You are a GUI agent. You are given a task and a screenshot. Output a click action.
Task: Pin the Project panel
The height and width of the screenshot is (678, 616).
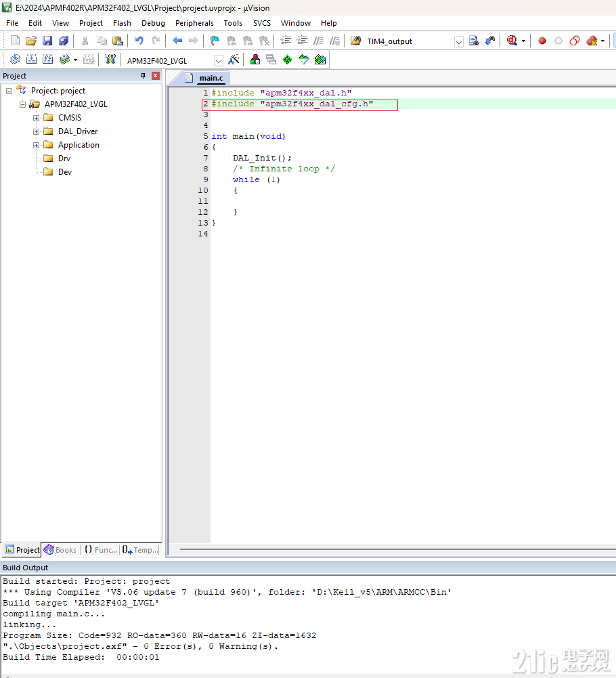(x=143, y=76)
